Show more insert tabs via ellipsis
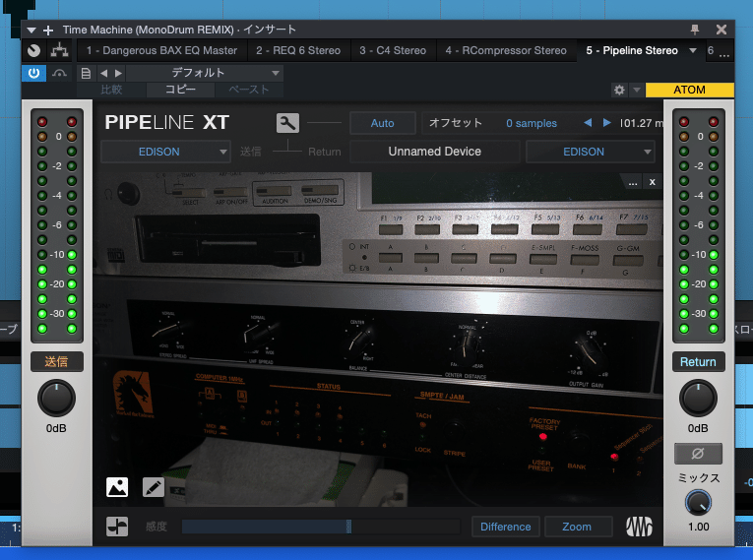Screen dimensions: 753x560 [724, 54]
